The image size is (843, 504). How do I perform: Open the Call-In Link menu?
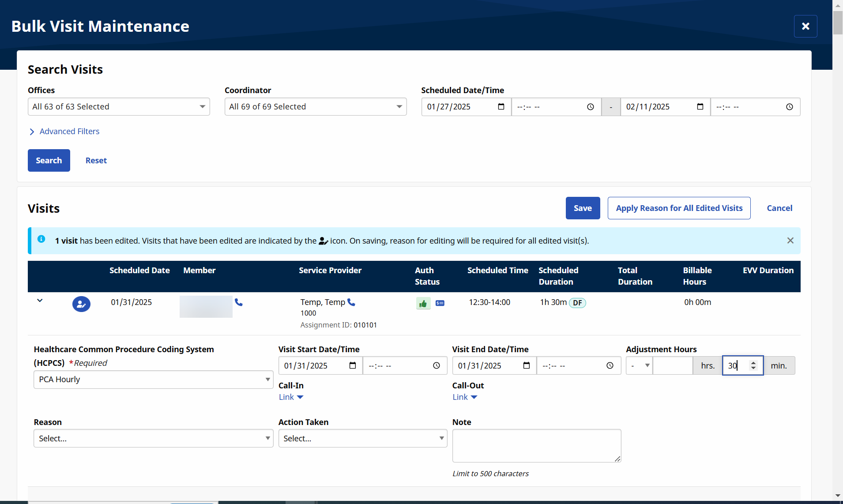click(x=291, y=397)
